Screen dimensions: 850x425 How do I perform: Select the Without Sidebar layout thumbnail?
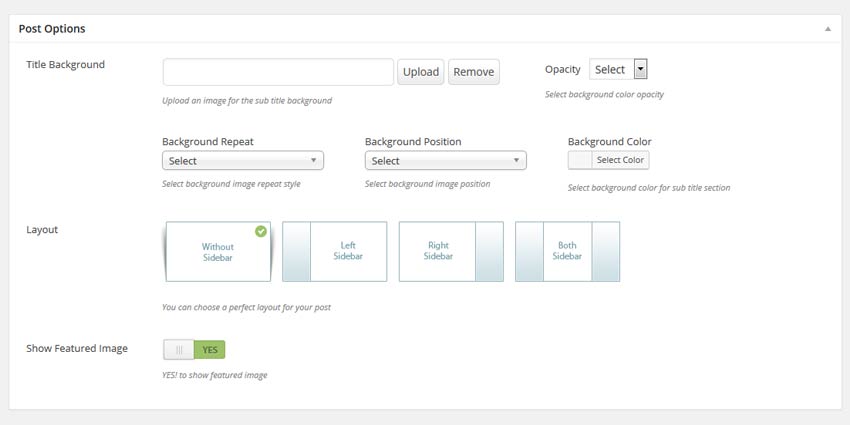click(x=218, y=252)
